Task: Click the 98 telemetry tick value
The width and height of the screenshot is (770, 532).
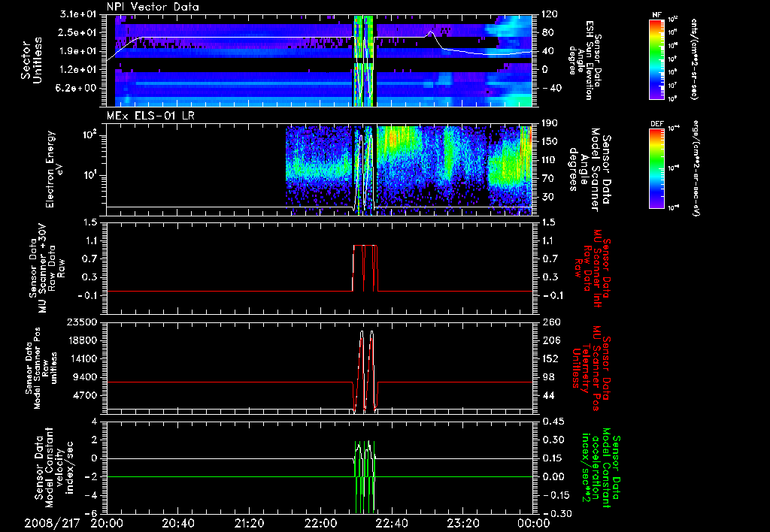Action: (x=547, y=377)
